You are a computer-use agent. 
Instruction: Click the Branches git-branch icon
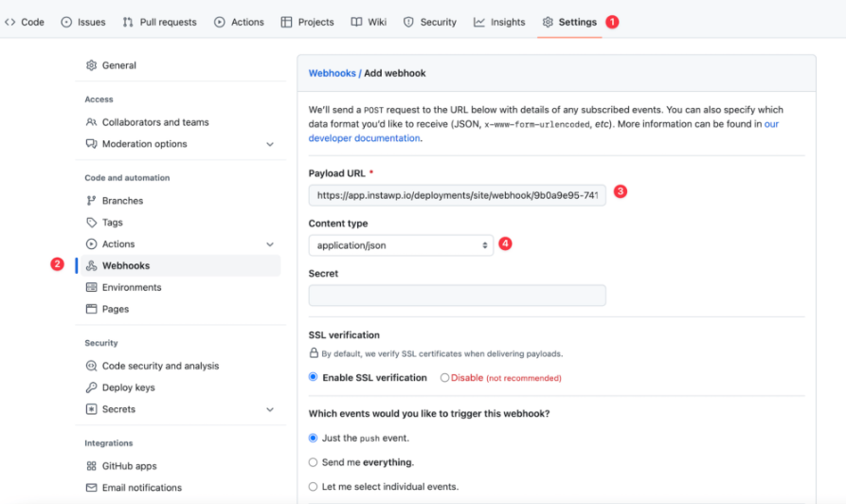tap(91, 201)
